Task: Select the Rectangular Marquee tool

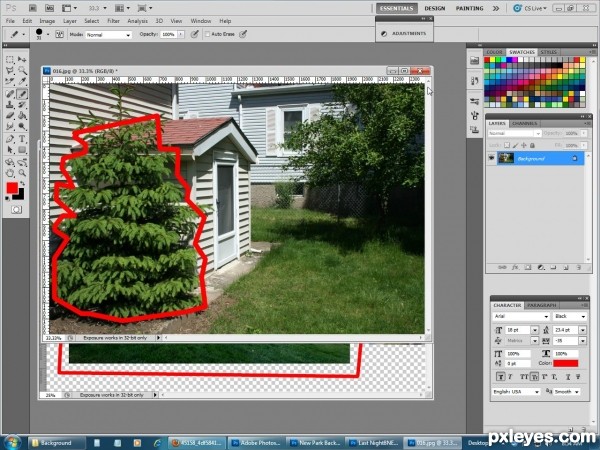Action: pos(10,59)
